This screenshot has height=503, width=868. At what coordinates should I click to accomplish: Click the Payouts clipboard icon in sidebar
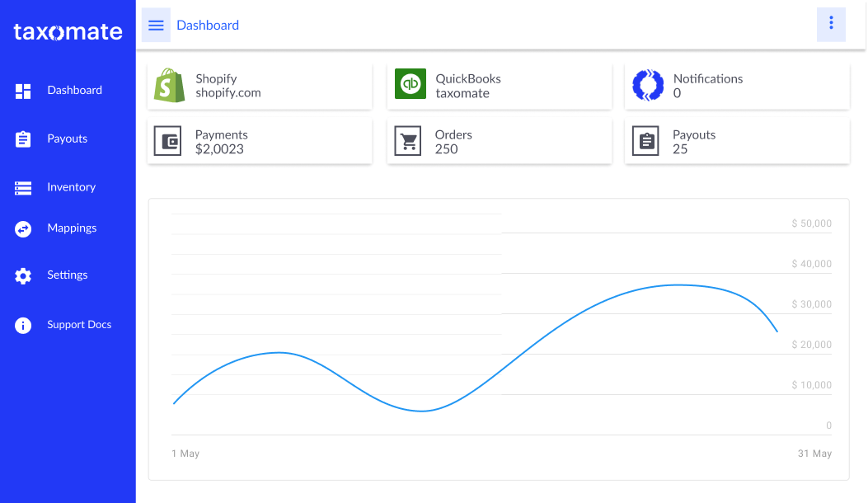pyautogui.click(x=23, y=139)
